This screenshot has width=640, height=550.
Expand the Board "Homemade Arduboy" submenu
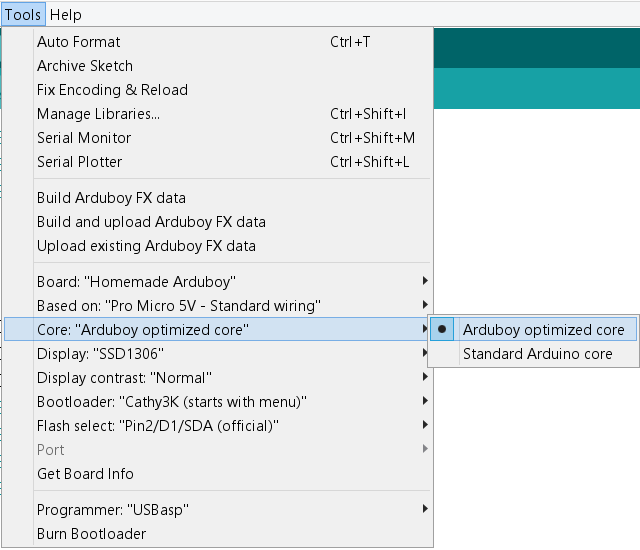136,282
